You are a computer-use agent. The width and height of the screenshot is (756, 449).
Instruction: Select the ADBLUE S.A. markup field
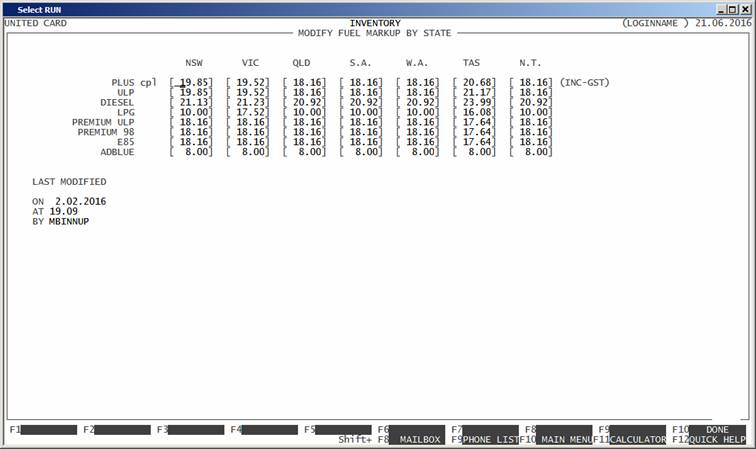tap(361, 152)
